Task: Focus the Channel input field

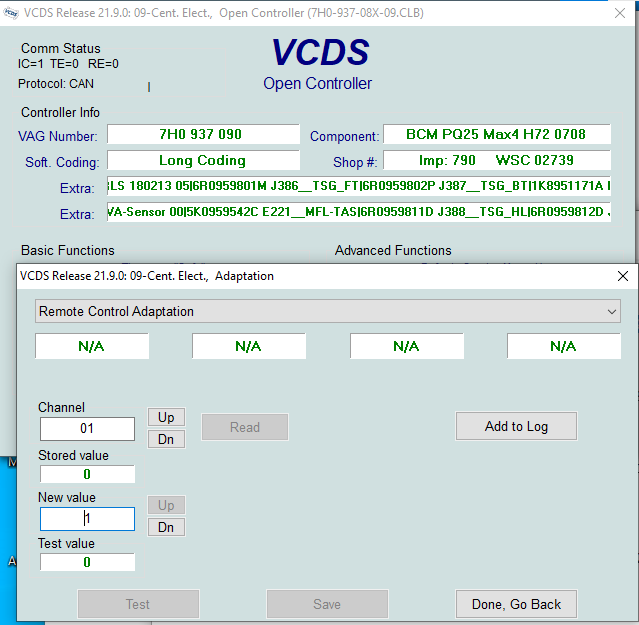Action: click(x=87, y=429)
